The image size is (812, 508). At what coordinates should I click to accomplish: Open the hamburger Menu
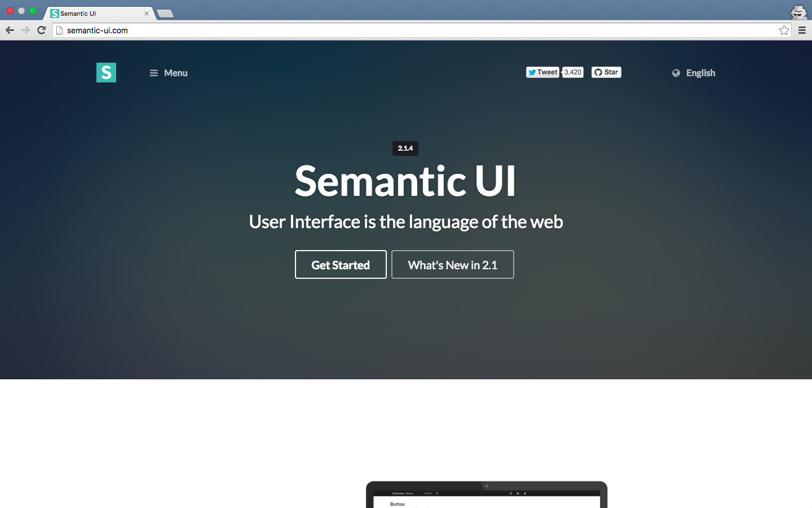[169, 73]
